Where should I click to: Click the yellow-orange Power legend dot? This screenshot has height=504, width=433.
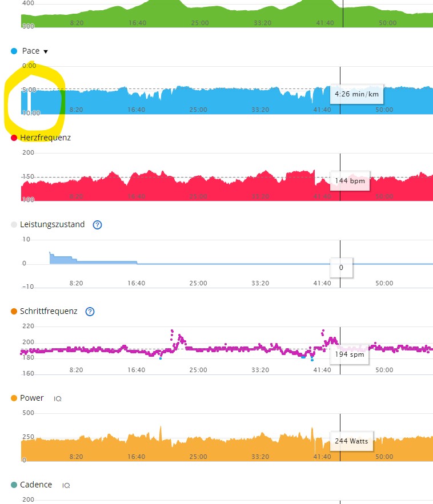14,398
